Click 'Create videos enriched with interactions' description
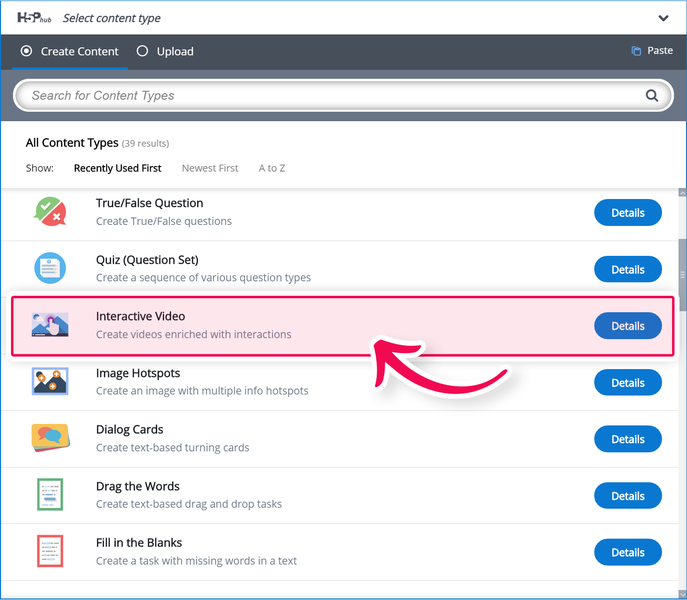Viewport: 687px width, 600px height. click(x=194, y=334)
